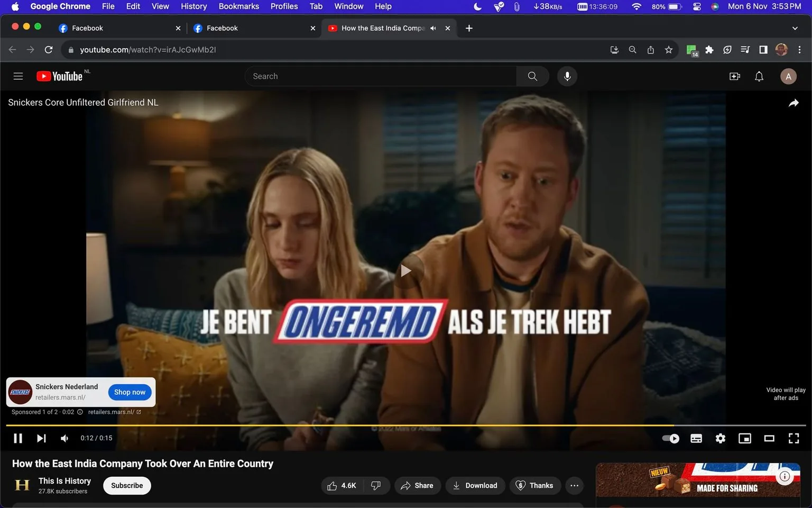Viewport: 812px width, 508px height.
Task: Open Chrome's three-dot browser menu
Action: pos(800,49)
